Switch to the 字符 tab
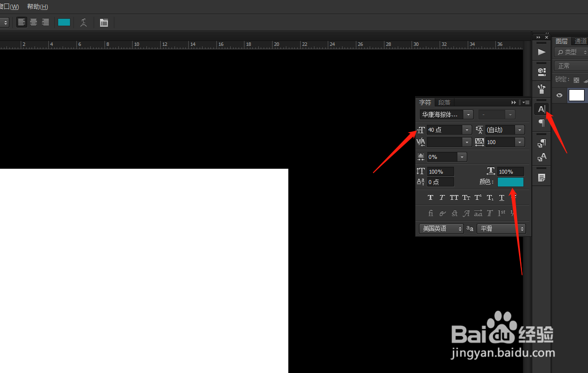 [425, 103]
